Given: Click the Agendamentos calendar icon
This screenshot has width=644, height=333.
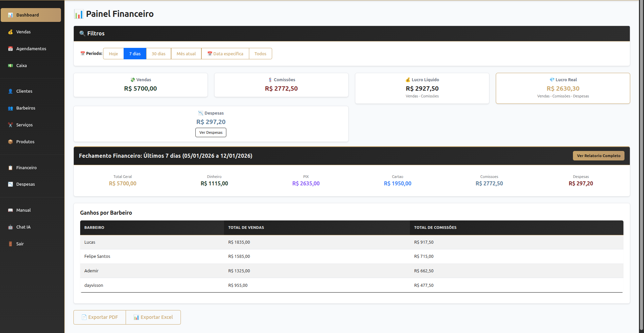Looking at the screenshot, I should [10, 49].
